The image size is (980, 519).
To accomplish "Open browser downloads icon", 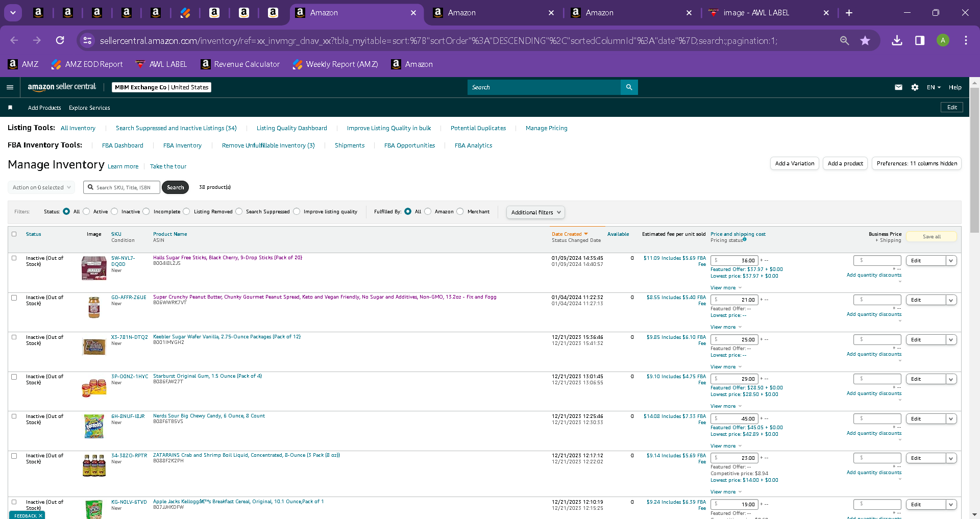I will (x=897, y=40).
